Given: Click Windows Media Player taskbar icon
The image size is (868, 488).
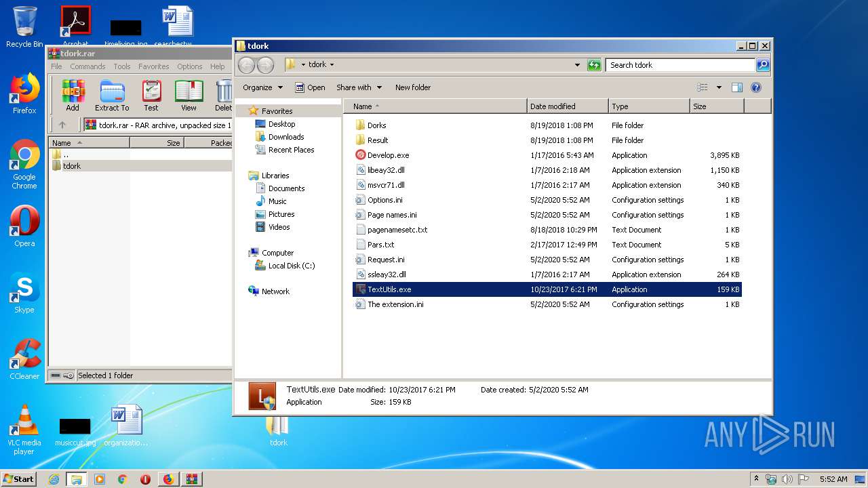Looking at the screenshot, I should tap(100, 479).
